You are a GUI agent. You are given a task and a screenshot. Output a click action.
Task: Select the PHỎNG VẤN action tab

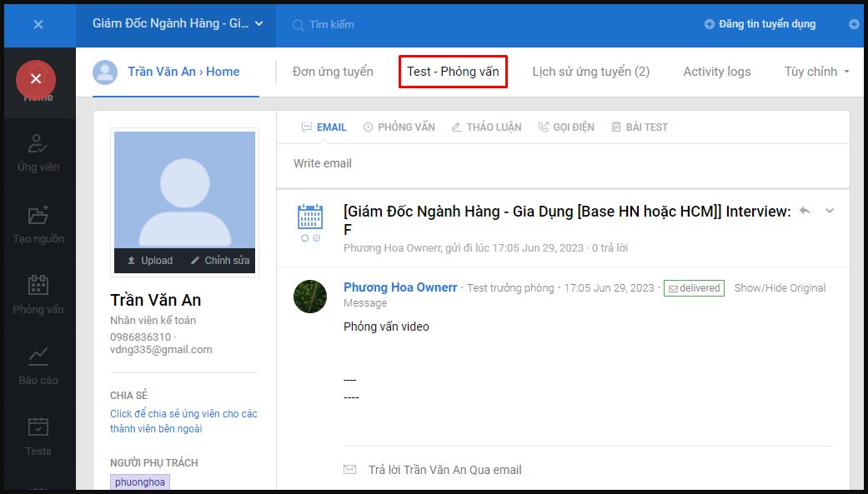(x=399, y=127)
